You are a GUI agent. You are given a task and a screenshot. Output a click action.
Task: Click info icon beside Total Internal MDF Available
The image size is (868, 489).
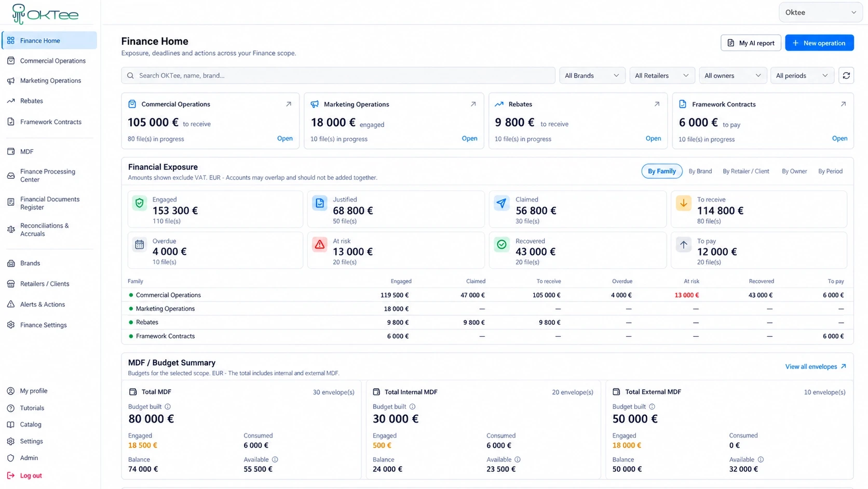(x=518, y=459)
